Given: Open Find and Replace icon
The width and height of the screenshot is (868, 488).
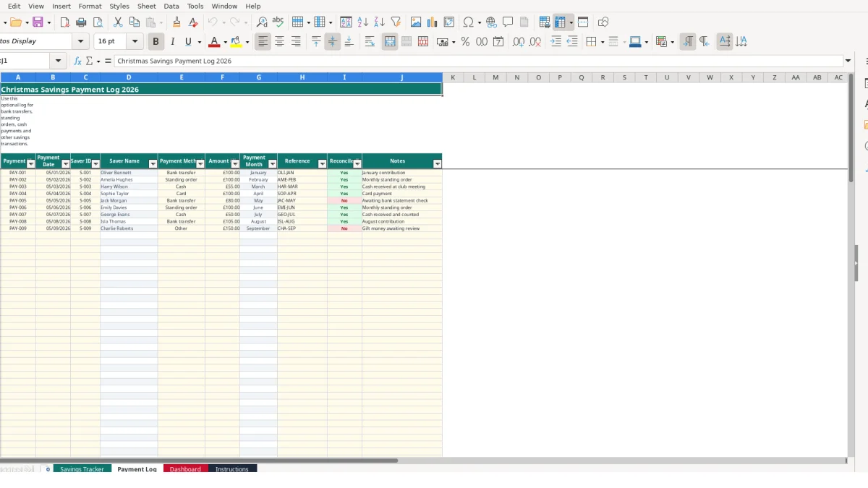Looking at the screenshot, I should [262, 22].
